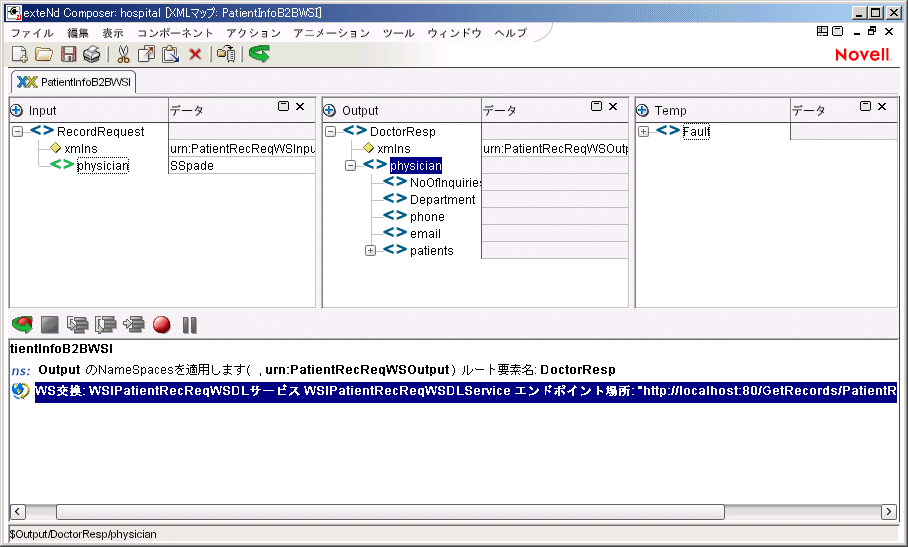Viewport: 908px width, 547px height.
Task: Maximize the Temp pane
Action: (x=865, y=106)
